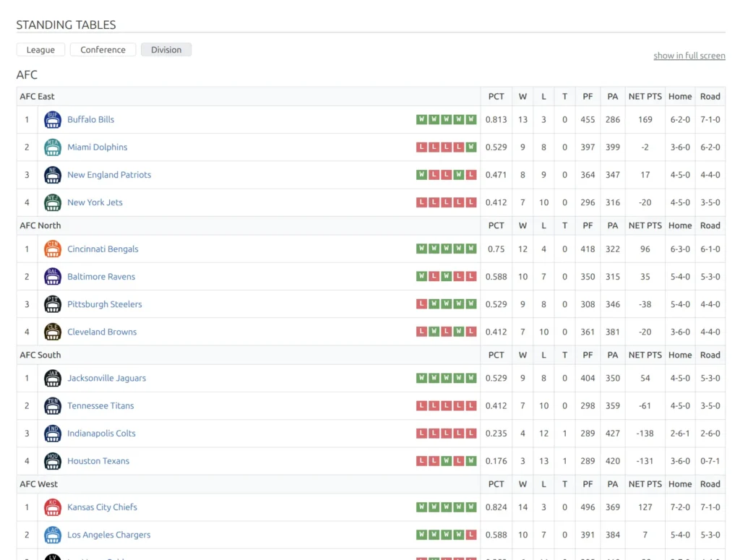
Task: Click the Los Angeles Chargers helmet icon
Action: pyautogui.click(x=52, y=535)
